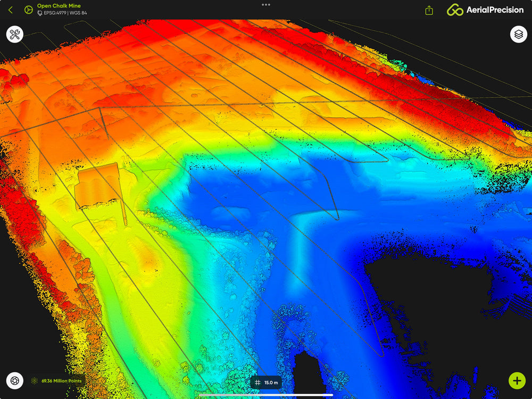Image resolution: width=532 pixels, height=399 pixels.
Task: Click the Open Chalk Mine project title
Action: [59, 5]
